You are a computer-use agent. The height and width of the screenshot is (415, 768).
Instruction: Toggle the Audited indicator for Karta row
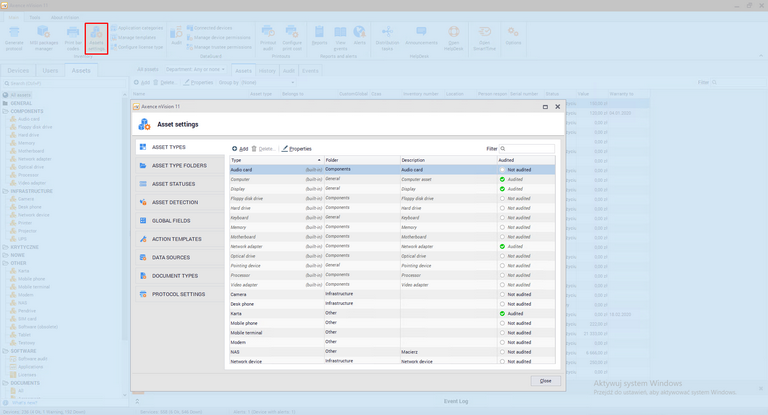pos(502,313)
